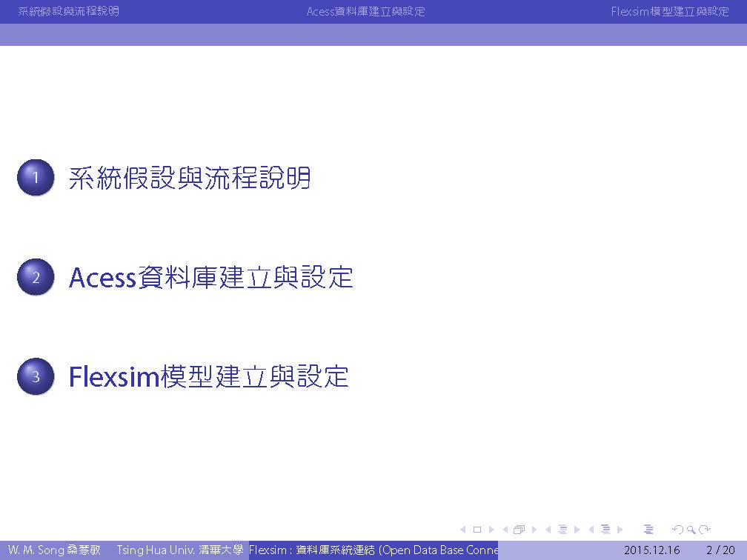Viewport: 747px width, 560px height.
Task: Open 系統假設與流程說明 section in top header
Action: tap(68, 12)
